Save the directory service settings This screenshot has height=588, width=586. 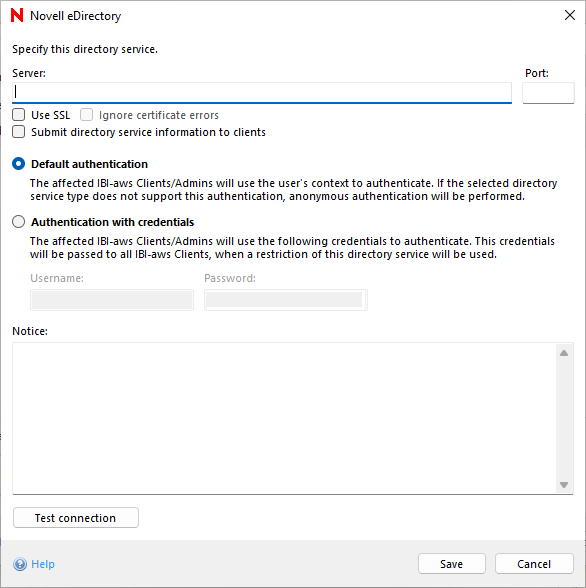[x=452, y=564]
